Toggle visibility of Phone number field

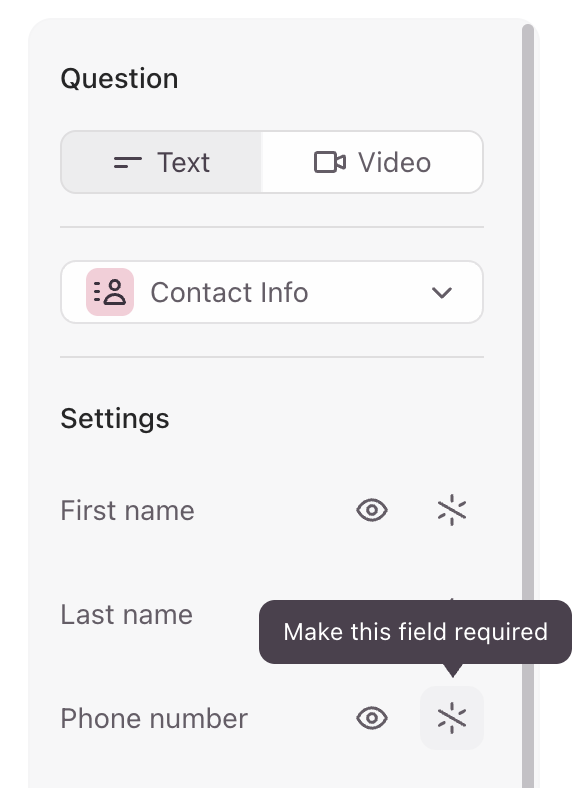tap(372, 718)
